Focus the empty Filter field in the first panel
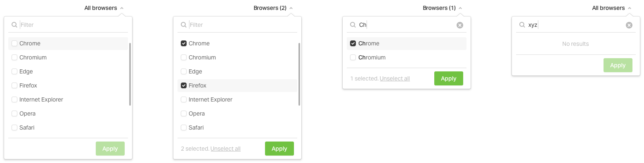The width and height of the screenshot is (644, 163). [x=73, y=25]
